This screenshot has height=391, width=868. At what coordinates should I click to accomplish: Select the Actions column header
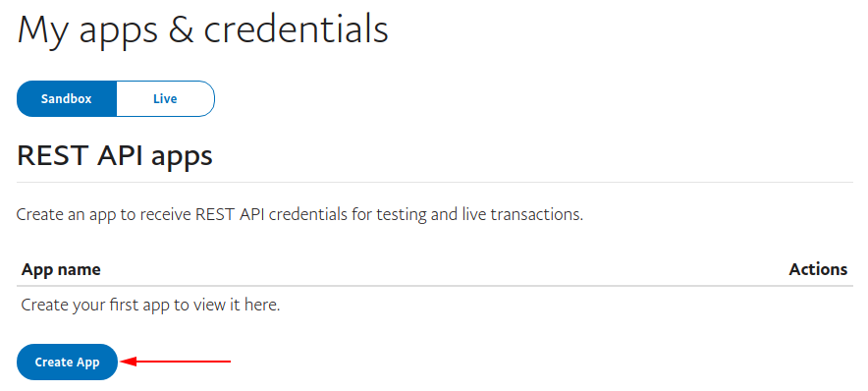[x=818, y=270]
